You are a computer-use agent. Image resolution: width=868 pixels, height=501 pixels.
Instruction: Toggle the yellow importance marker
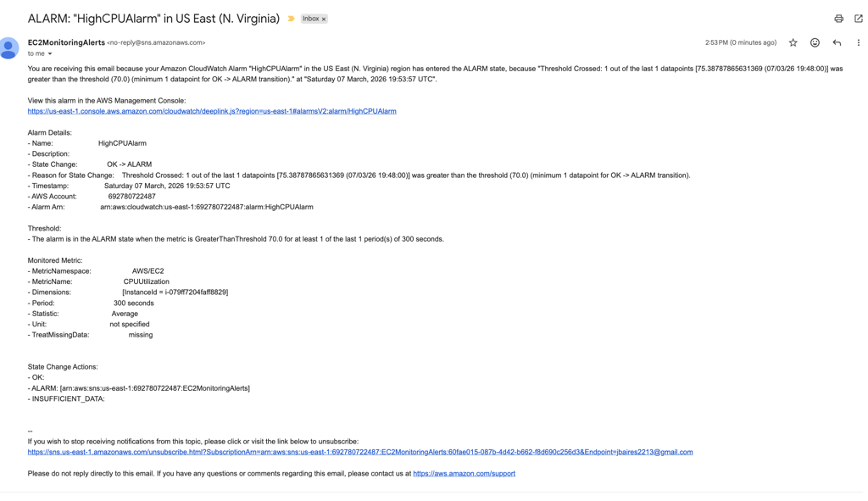291,19
